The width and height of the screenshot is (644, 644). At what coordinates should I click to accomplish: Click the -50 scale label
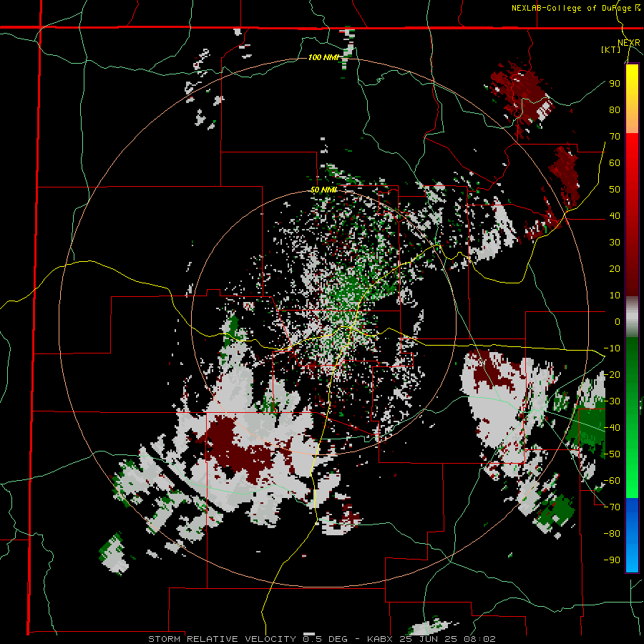coord(612,454)
